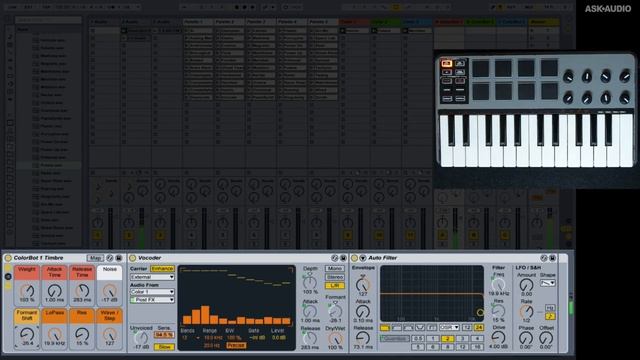Select the lowpass filter type icon

(x=385, y=328)
